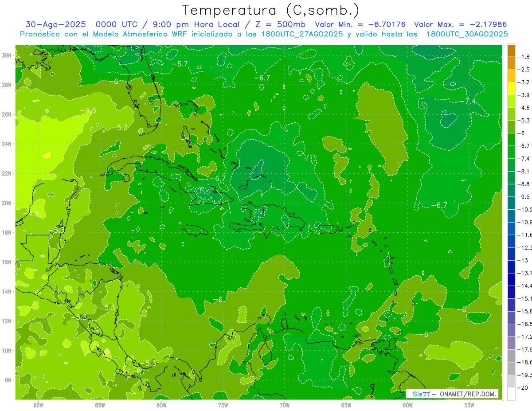Click the title "Temperatura (C,somb.)"

point(271,10)
